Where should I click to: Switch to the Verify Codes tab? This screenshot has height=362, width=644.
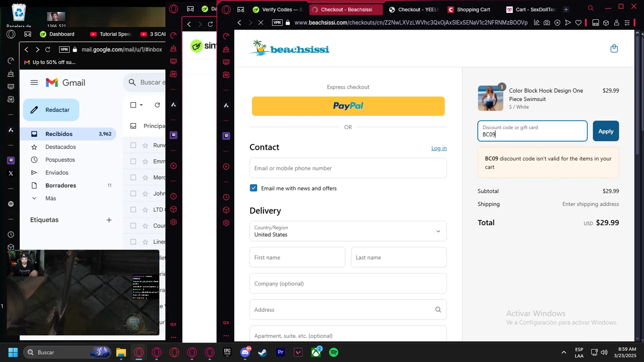[x=277, y=9]
